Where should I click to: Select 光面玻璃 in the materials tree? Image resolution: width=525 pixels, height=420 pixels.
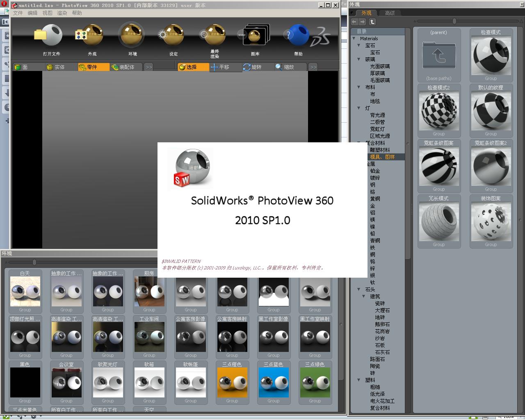[x=380, y=66]
